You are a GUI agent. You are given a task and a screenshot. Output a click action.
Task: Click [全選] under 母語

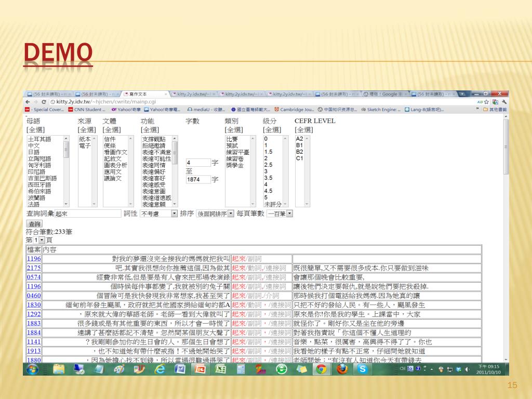pos(36,130)
